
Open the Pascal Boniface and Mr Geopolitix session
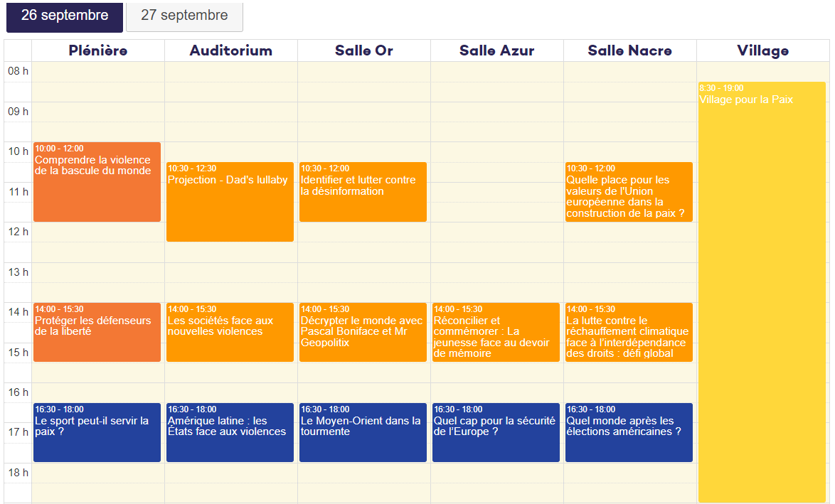pyautogui.click(x=363, y=332)
